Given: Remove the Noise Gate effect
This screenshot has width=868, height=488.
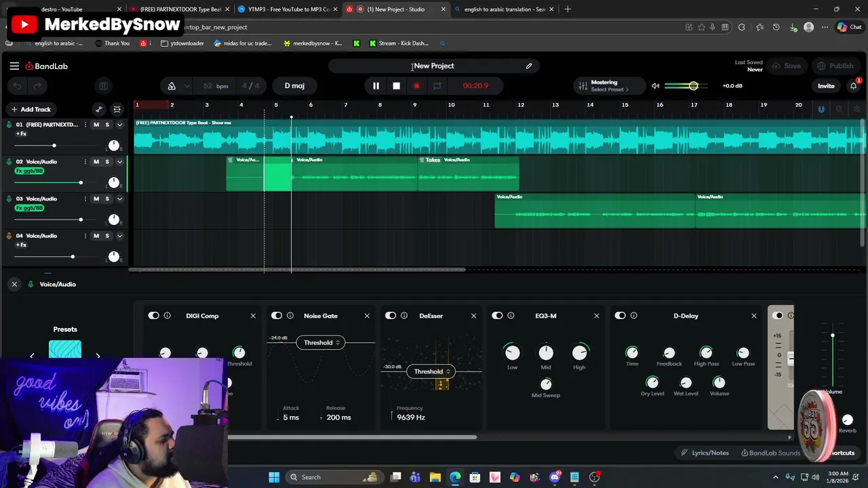Looking at the screenshot, I should pyautogui.click(x=367, y=316).
